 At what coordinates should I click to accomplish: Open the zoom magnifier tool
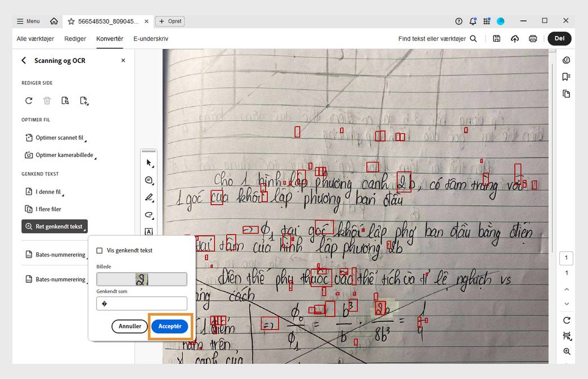[567, 351]
